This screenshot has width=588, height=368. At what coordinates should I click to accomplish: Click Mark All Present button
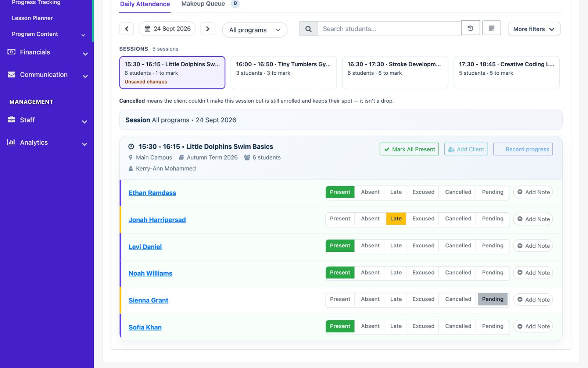(x=409, y=149)
